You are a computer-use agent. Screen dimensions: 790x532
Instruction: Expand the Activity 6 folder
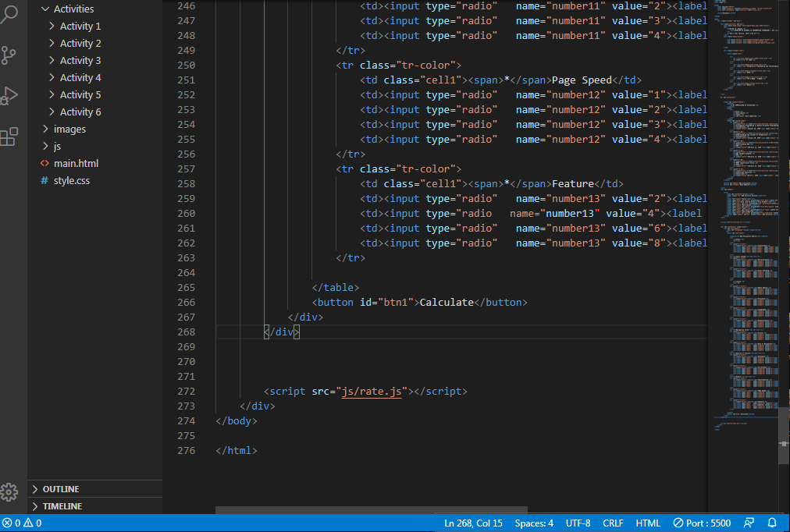coord(52,112)
